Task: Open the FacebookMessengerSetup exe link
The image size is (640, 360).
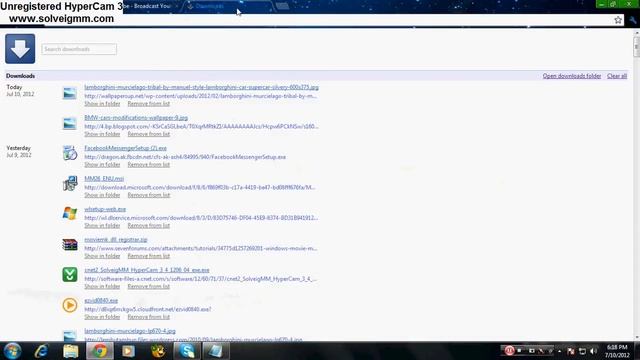Action: pos(125,148)
